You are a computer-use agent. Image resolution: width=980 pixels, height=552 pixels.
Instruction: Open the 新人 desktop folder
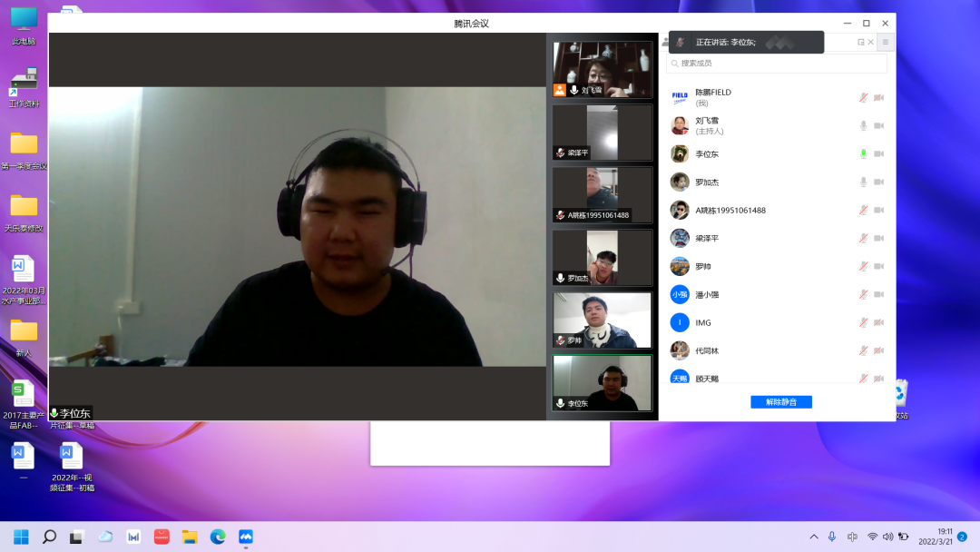coord(24,338)
